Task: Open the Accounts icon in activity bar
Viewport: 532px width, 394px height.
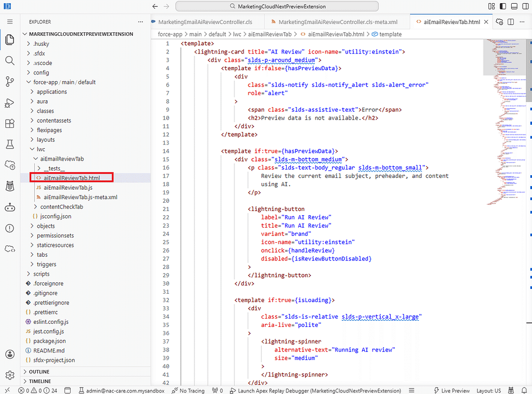Action: point(10,354)
